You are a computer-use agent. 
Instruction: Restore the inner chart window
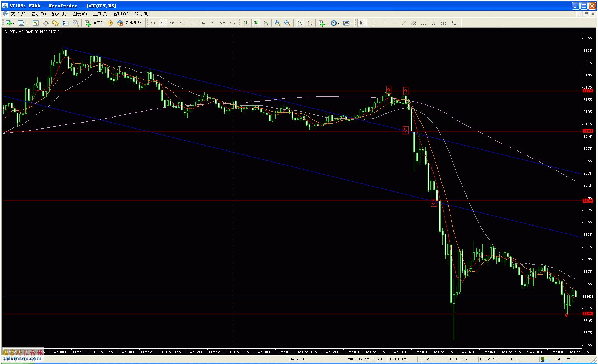point(586,14)
